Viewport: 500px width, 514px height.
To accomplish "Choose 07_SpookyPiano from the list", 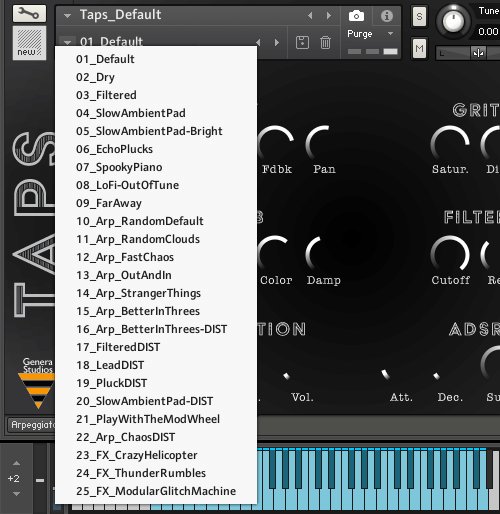I will [156, 167].
